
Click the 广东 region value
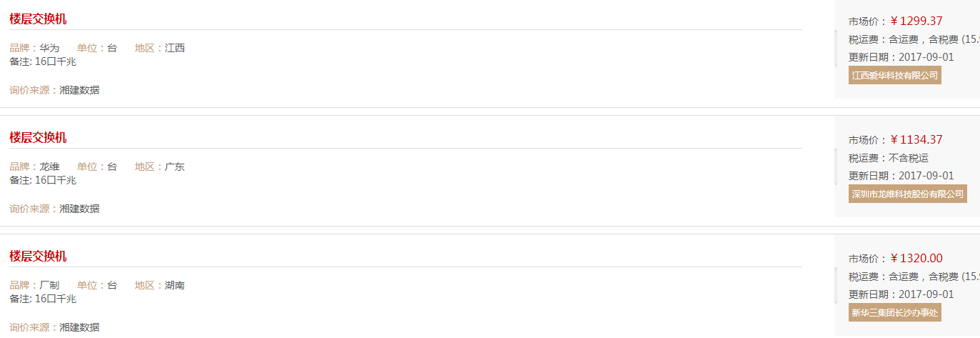[x=175, y=166]
